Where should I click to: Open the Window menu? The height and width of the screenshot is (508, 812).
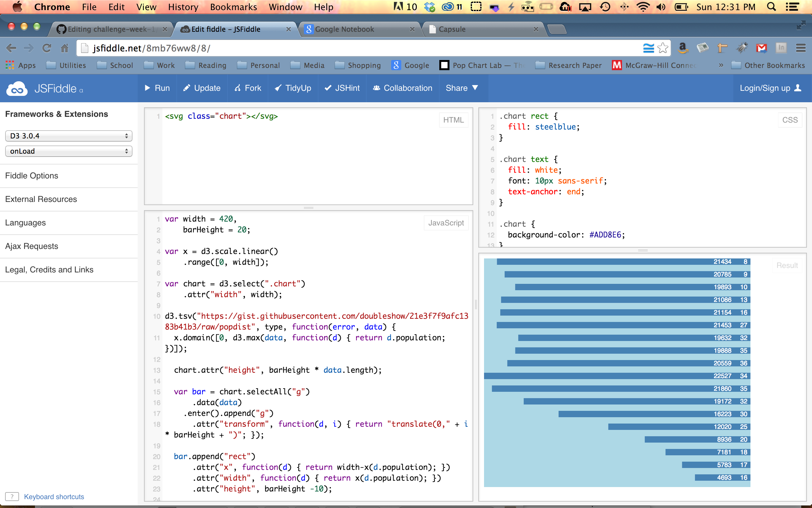coord(285,7)
